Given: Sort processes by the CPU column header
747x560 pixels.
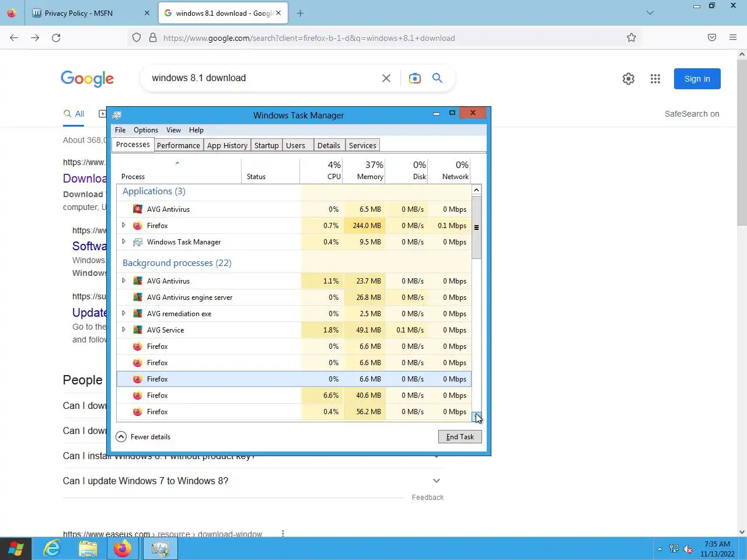Looking at the screenshot, I should coord(321,170).
